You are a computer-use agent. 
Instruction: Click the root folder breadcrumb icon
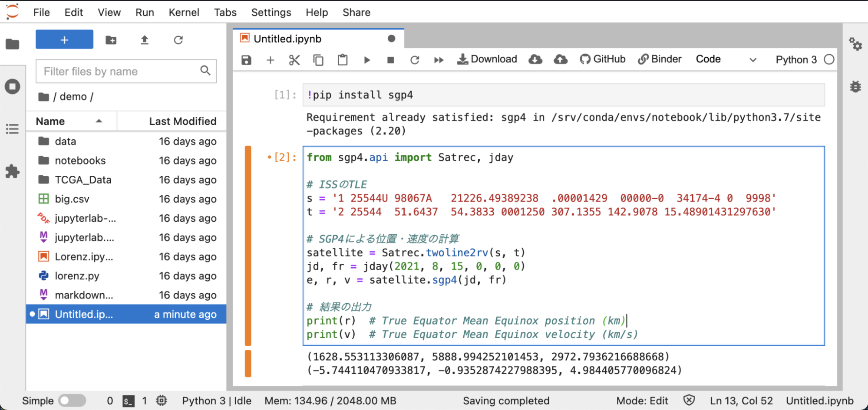click(43, 96)
